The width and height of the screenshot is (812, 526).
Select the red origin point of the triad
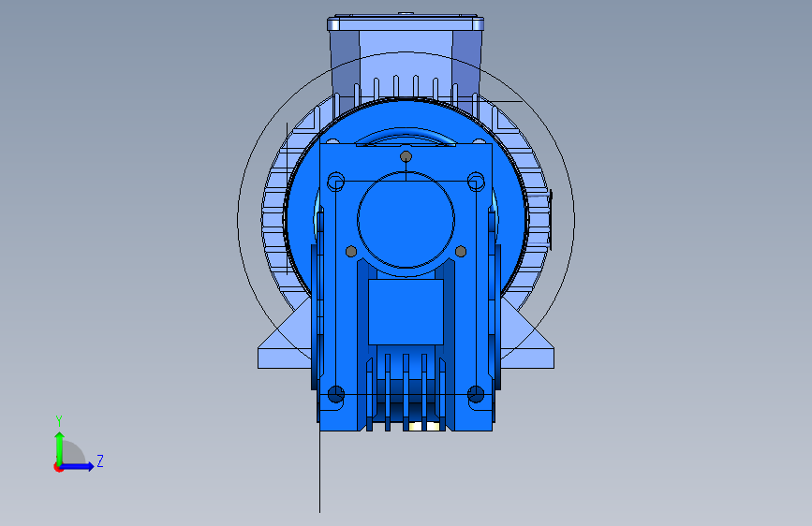pos(58,467)
